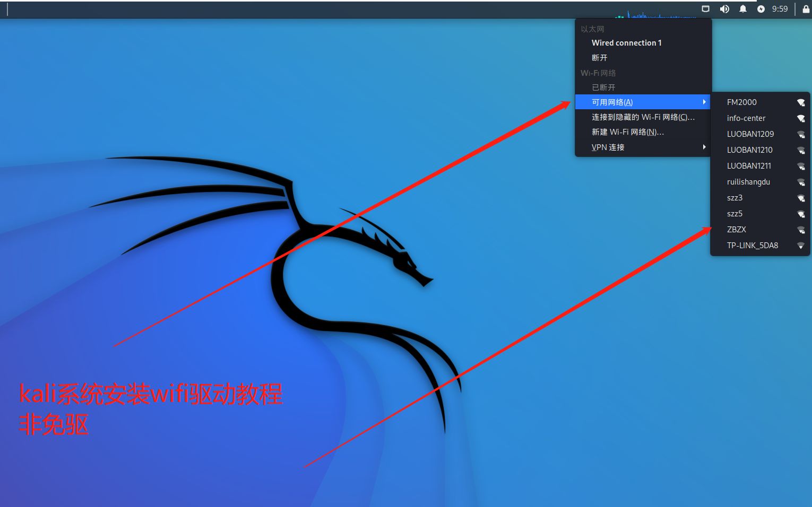Open the 可用网络(A) submenu
This screenshot has height=507, width=812.
point(643,102)
